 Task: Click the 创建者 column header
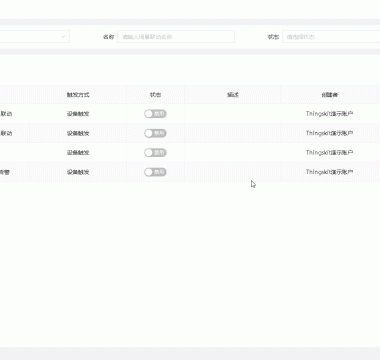pos(330,95)
